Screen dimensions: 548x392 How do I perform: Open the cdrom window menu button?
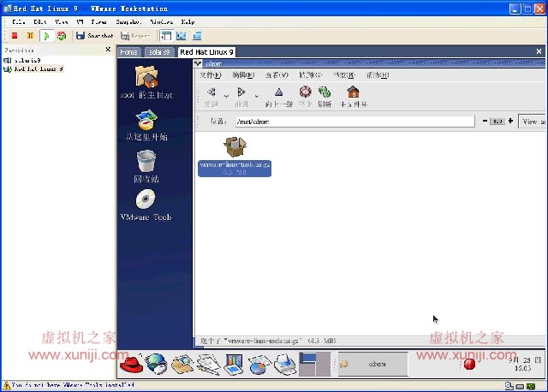pos(198,63)
